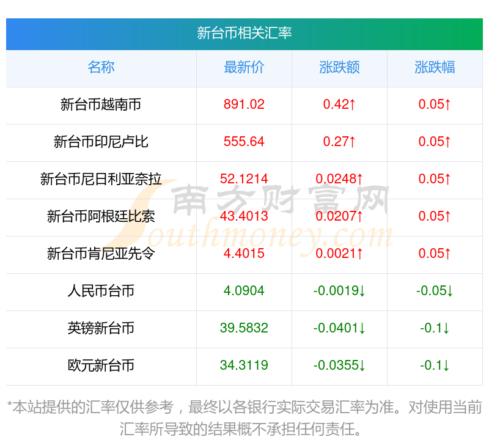
Task: Select the 人民币台币 row name
Action: coord(101,291)
